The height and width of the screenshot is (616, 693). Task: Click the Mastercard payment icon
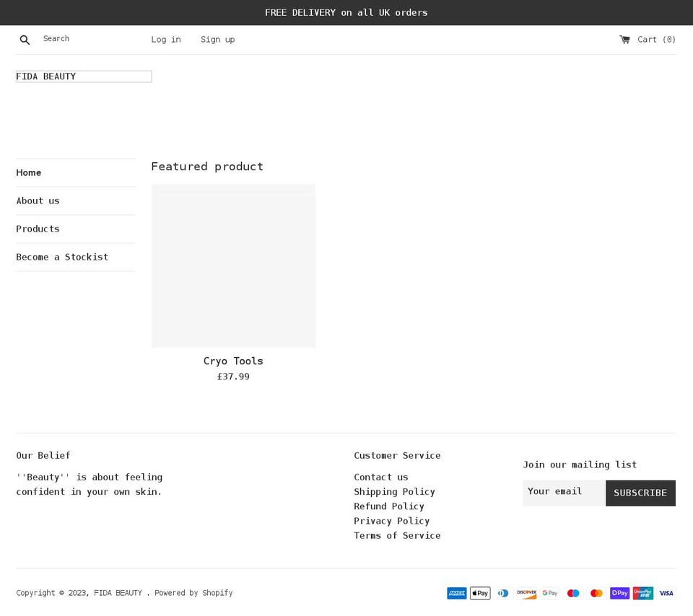[596, 593]
